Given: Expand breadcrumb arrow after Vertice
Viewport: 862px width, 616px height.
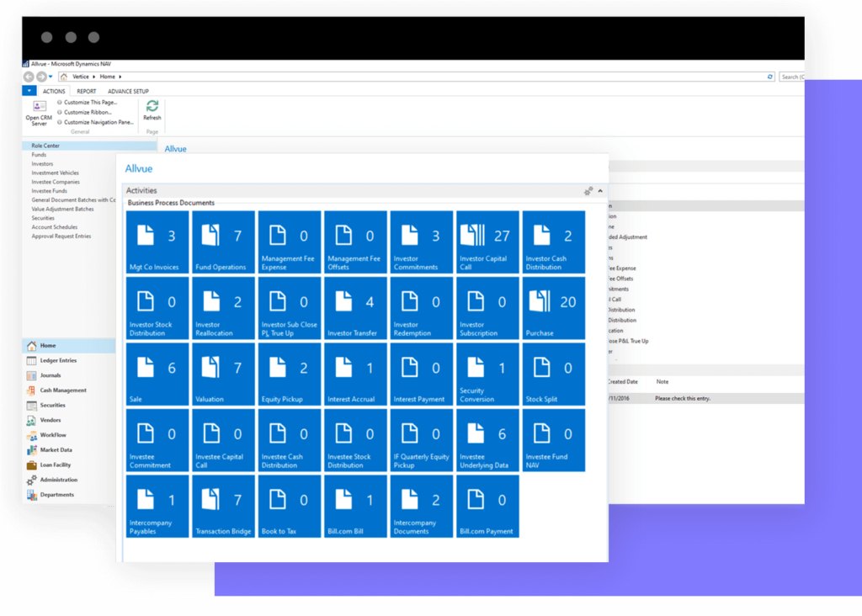Looking at the screenshot, I should point(94,77).
